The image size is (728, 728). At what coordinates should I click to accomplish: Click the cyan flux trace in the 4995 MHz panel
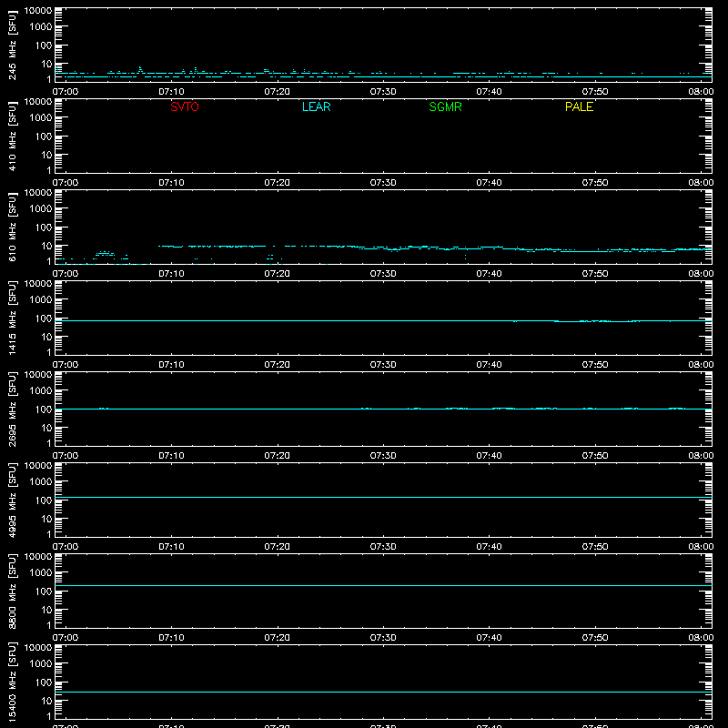point(383,497)
